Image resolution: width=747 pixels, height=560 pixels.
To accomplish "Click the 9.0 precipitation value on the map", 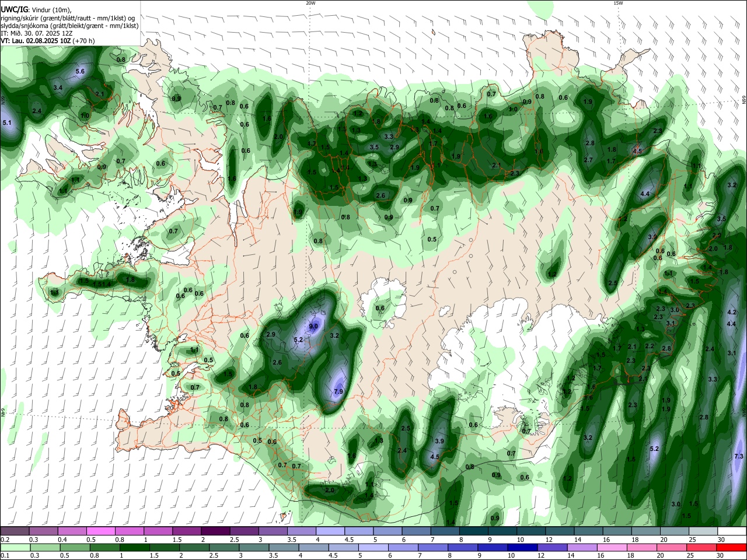I will click(x=313, y=326).
